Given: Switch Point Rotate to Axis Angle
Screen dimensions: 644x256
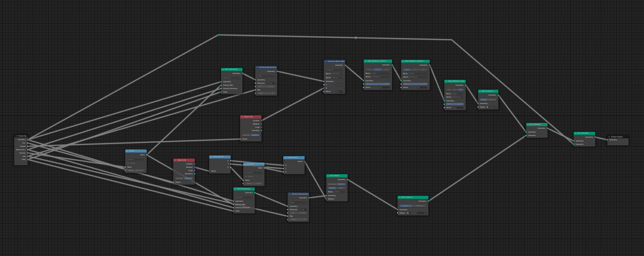Looking at the screenshot, I should pos(332,184).
